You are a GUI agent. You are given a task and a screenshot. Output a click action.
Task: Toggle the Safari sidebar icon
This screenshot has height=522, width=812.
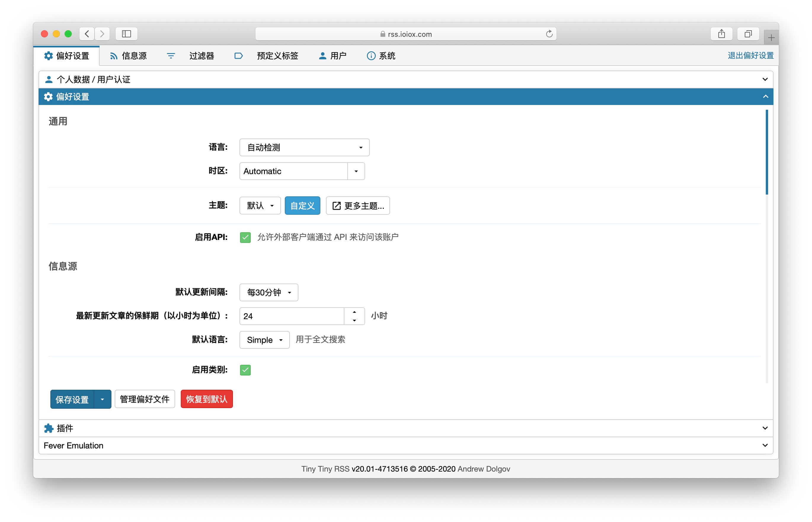tap(126, 34)
